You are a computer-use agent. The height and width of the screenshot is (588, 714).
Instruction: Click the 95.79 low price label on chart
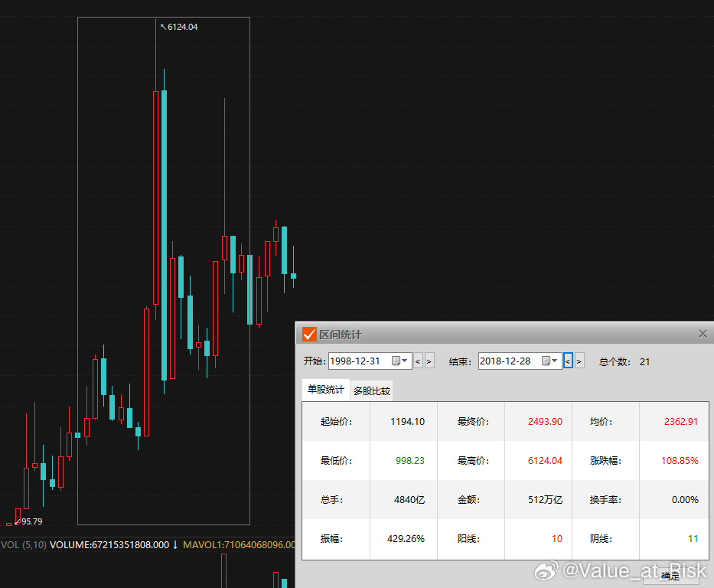pos(32,521)
